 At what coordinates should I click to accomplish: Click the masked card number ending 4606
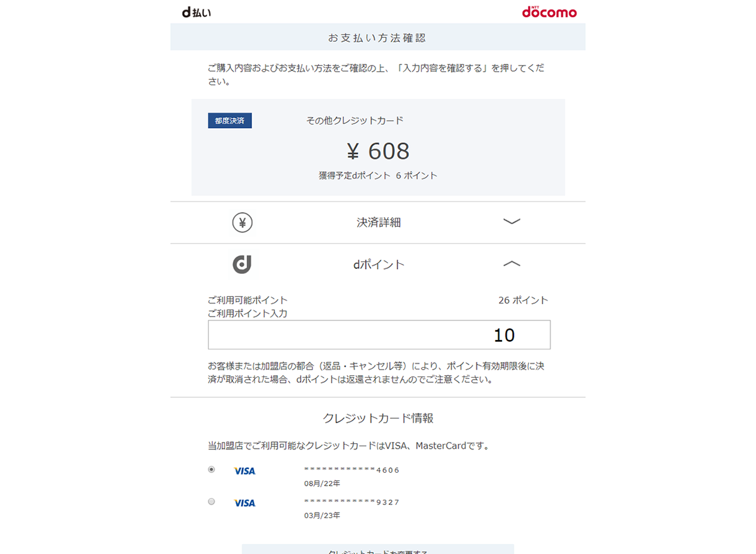(x=352, y=470)
